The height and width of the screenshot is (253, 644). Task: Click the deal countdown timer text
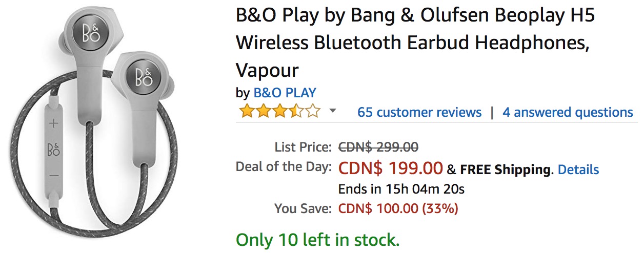401,189
